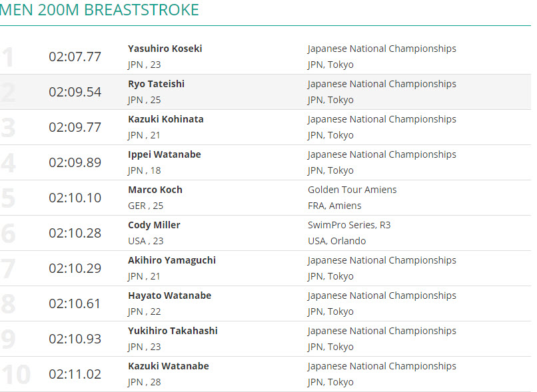Select the 02:10.28 time result
Image resolution: width=537 pixels, height=392 pixels.
[75, 233]
